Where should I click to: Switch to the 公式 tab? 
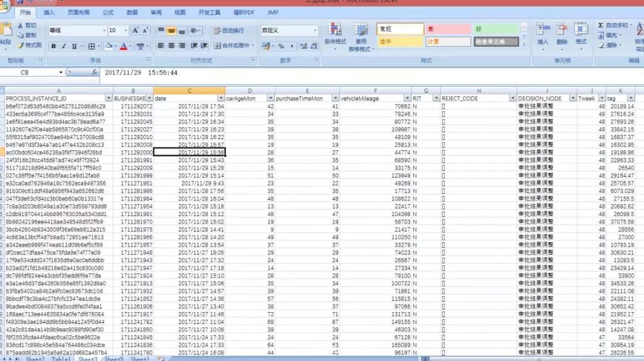click(108, 13)
